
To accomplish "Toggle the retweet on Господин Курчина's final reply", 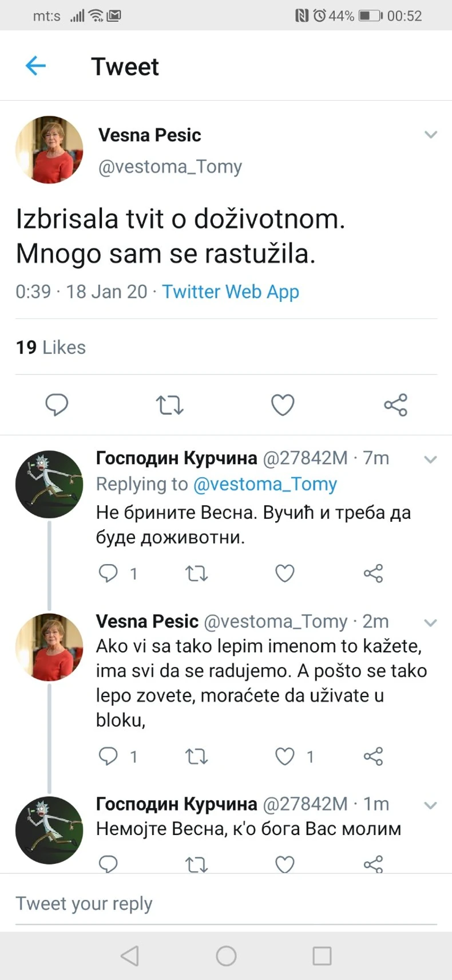I will pyautogui.click(x=196, y=863).
